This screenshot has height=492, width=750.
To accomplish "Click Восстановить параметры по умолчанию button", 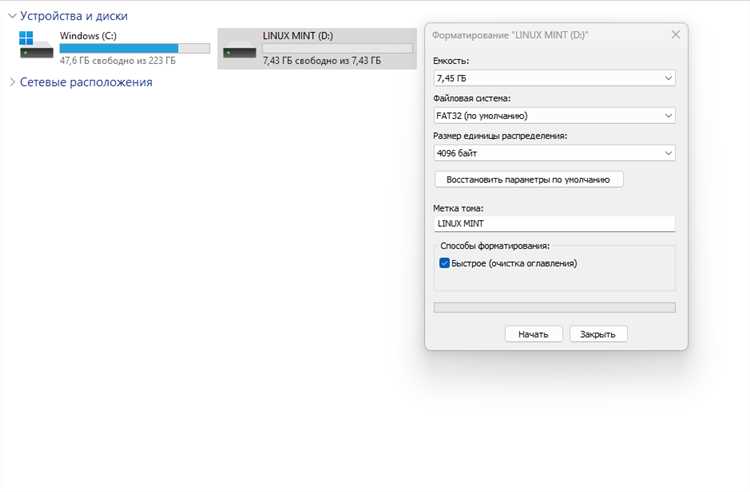I will (x=529, y=180).
